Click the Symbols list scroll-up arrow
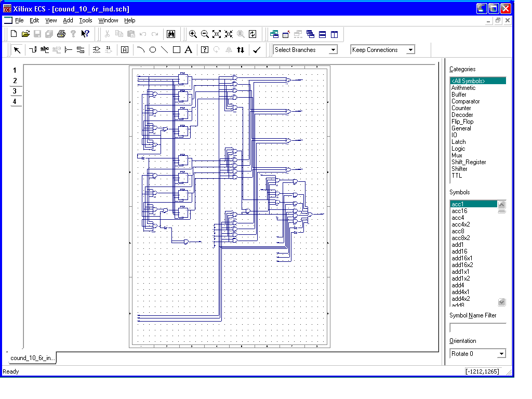The image size is (532, 399). (502, 204)
